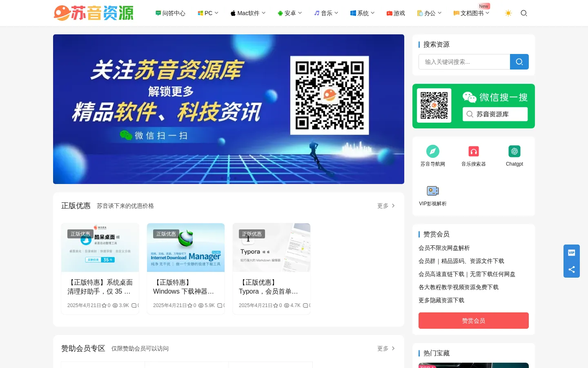Click 会员不限次网盘解析 text
The width and height of the screenshot is (588, 368).
click(x=444, y=248)
